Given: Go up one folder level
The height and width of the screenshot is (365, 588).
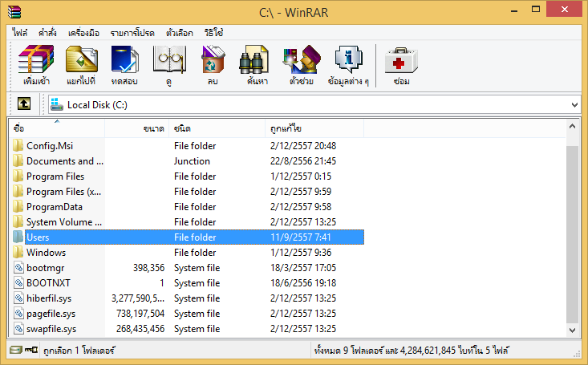Looking at the screenshot, I should tap(24, 103).
